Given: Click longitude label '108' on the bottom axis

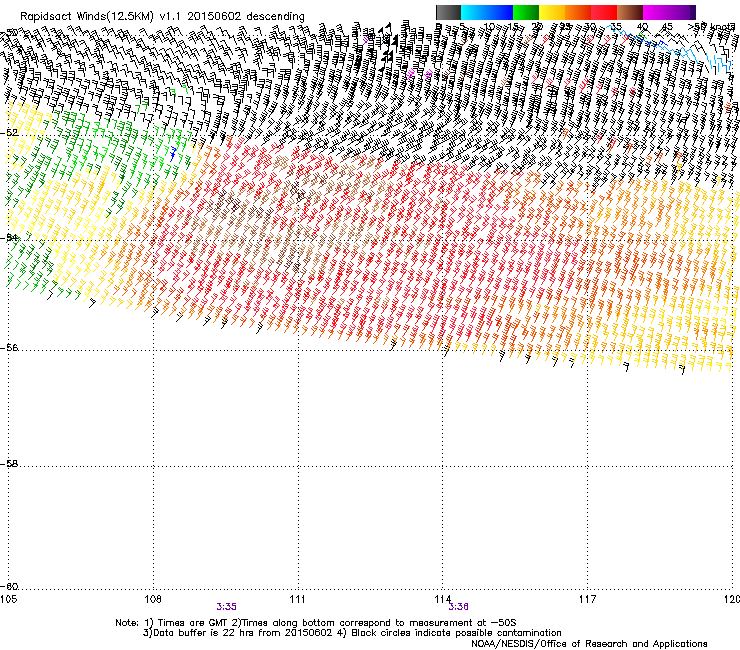Looking at the screenshot, I should [153, 599].
